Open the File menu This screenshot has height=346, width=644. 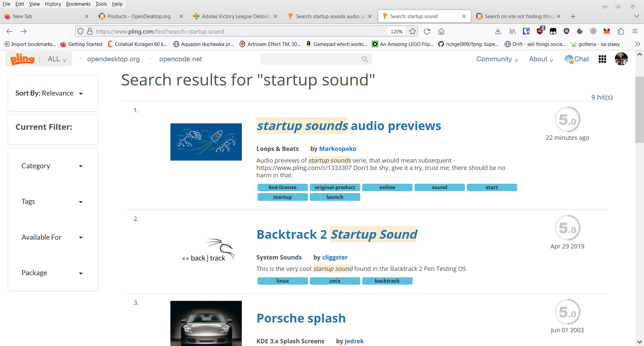pyautogui.click(x=6, y=4)
